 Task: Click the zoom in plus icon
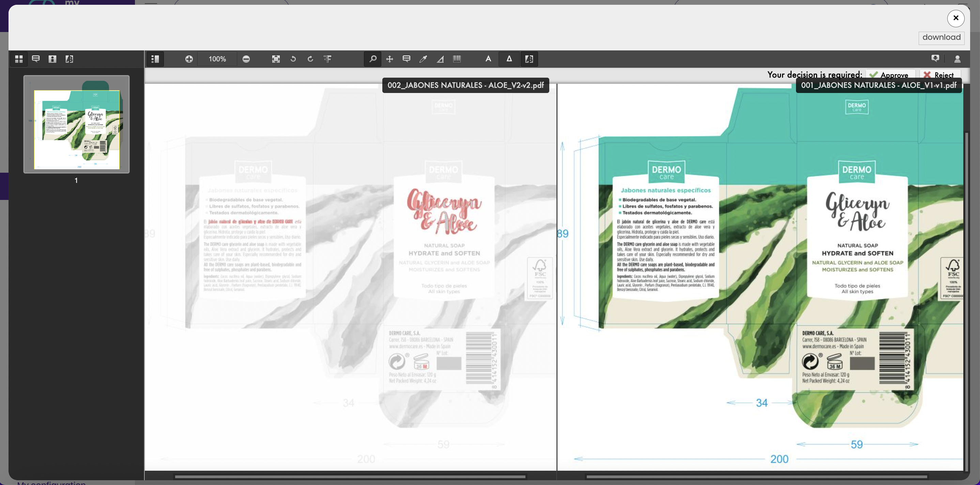click(189, 59)
